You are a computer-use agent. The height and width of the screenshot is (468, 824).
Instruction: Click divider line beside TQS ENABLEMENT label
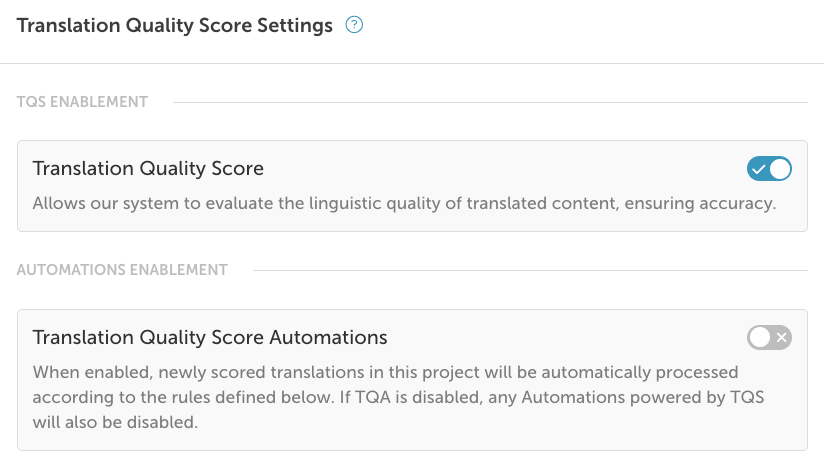(x=490, y=102)
